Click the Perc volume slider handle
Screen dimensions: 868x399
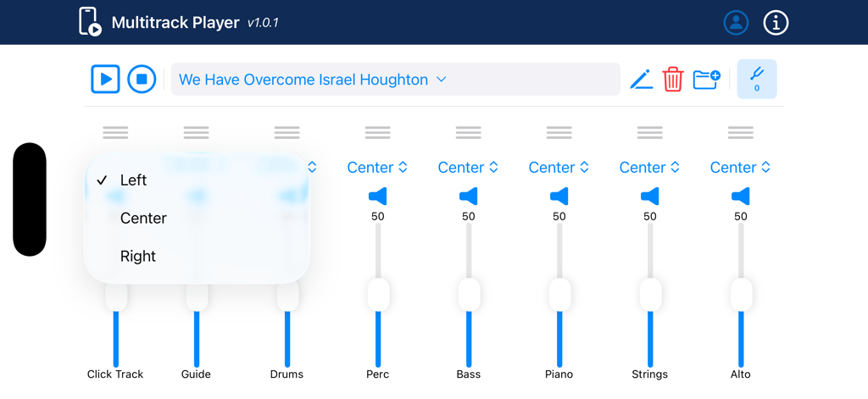tap(378, 295)
